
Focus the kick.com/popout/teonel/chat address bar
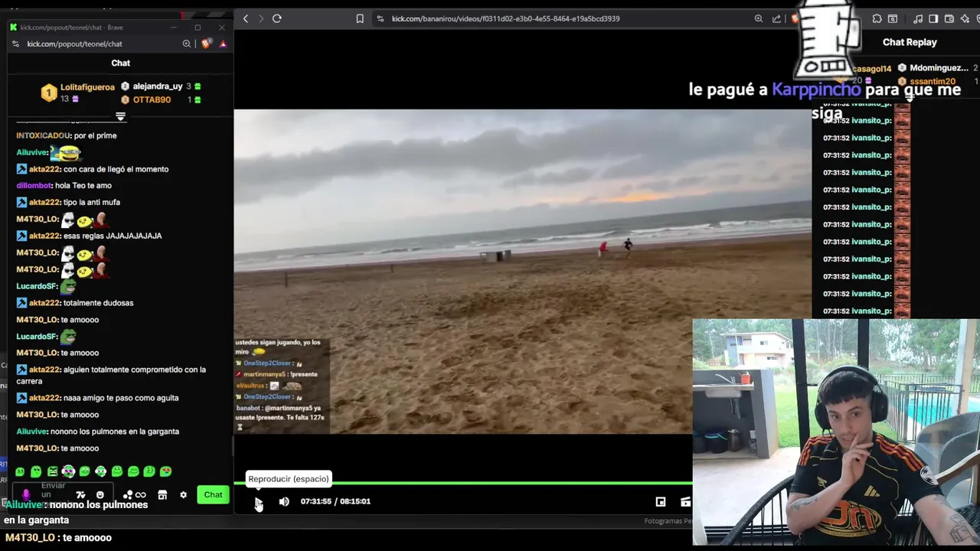click(74, 44)
